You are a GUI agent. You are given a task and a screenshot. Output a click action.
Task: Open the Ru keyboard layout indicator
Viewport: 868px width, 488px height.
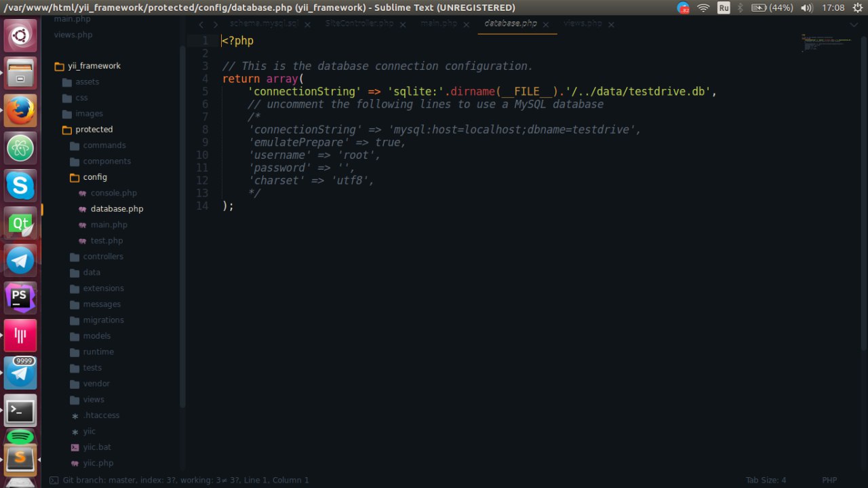724,7
